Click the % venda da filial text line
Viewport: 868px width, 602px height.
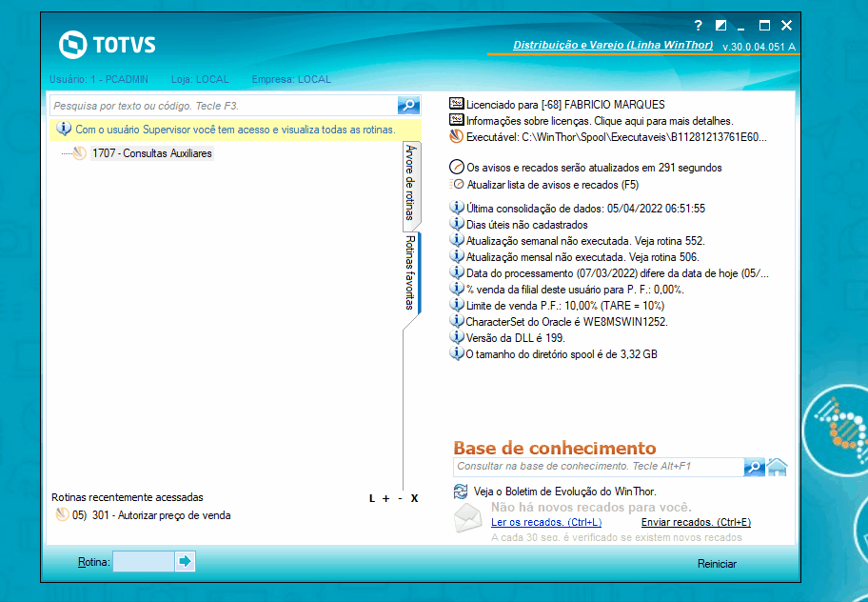pos(575,289)
